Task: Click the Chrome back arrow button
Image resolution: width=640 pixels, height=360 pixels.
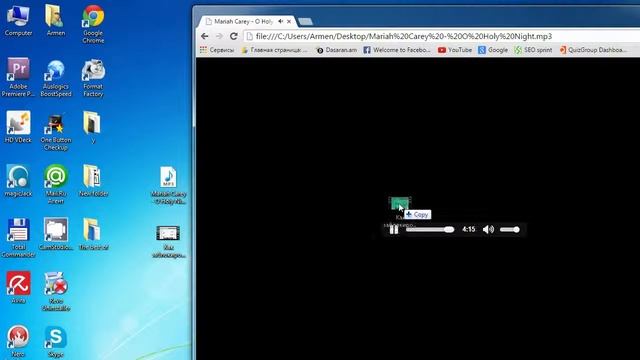Action: pos(204,36)
